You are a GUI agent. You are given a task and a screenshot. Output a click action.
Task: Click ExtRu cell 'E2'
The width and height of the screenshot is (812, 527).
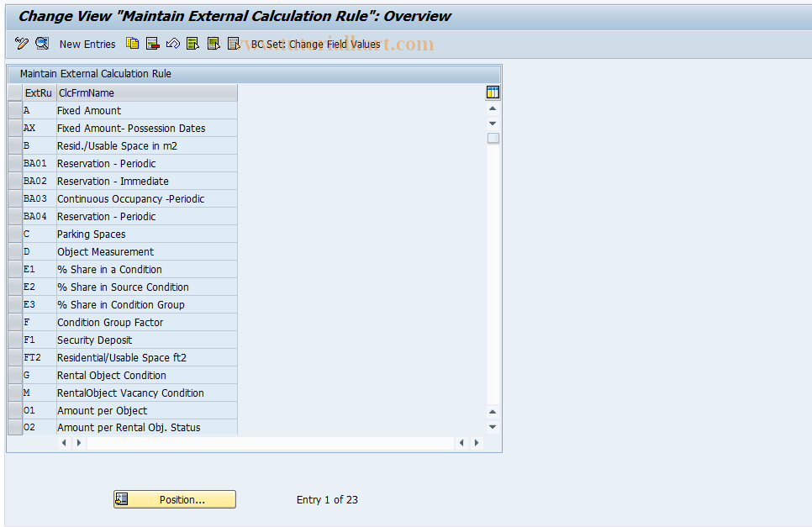40,287
